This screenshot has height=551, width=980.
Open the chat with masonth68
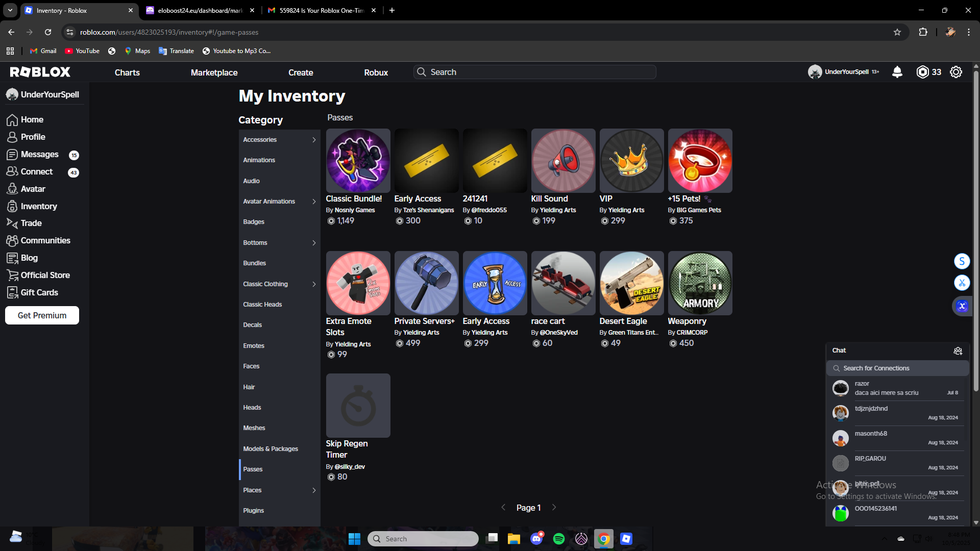pos(897,438)
